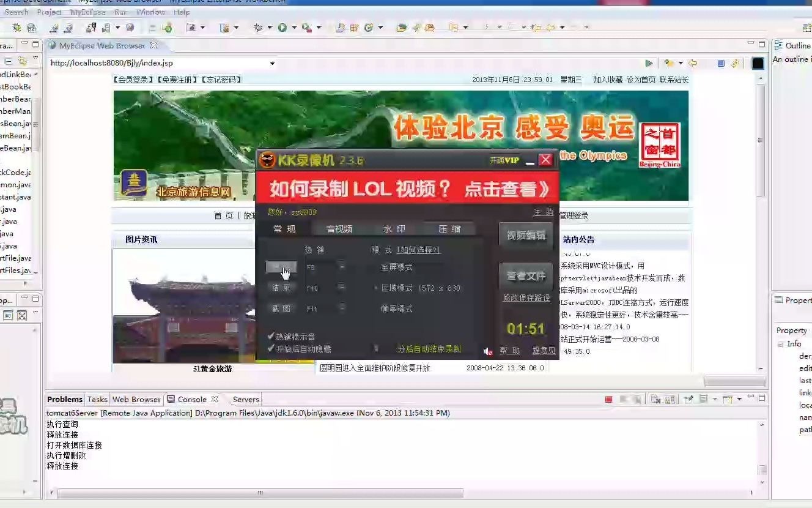This screenshot has width=812, height=508.
Task: Toggle the 开始后自动隐藏 checkbox
Action: [x=271, y=348]
